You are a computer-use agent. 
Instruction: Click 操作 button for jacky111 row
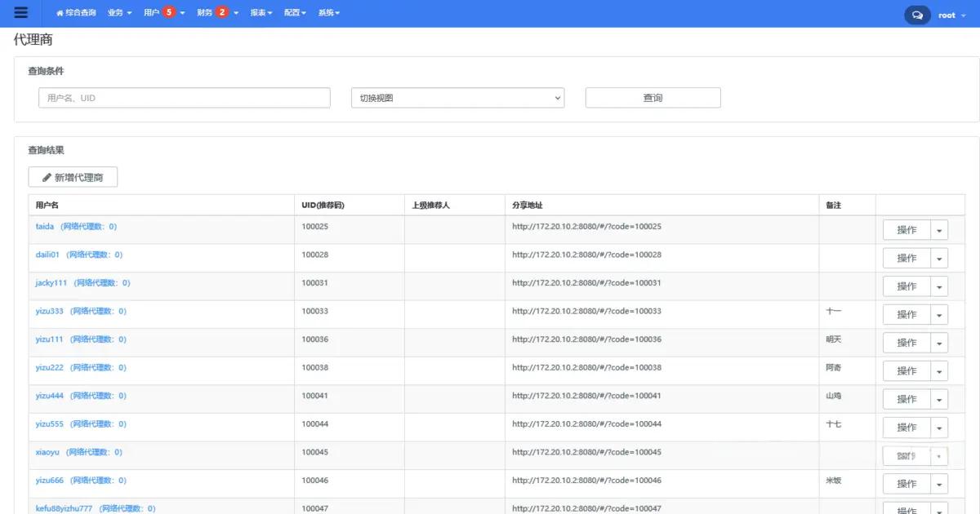906,286
